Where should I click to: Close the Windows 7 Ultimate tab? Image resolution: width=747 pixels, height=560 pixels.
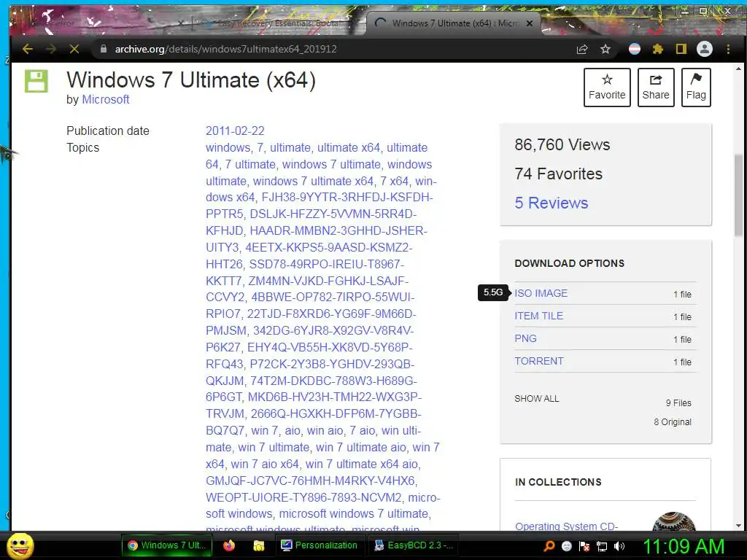[530, 23]
